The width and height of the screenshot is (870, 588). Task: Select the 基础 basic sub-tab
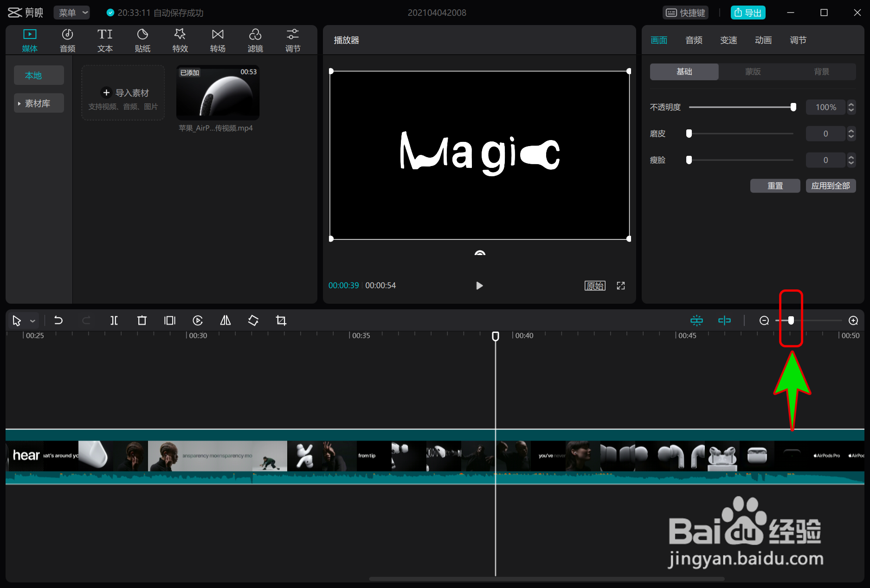point(684,71)
